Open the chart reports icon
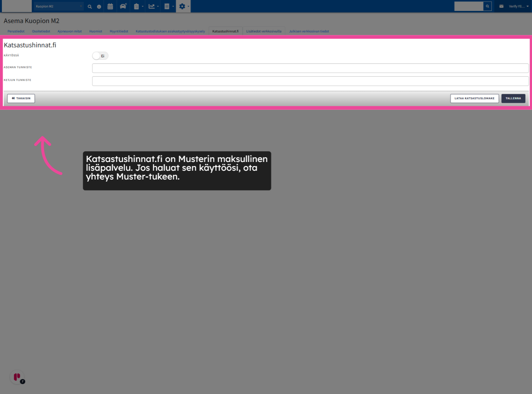The image size is (532, 394). point(151,6)
